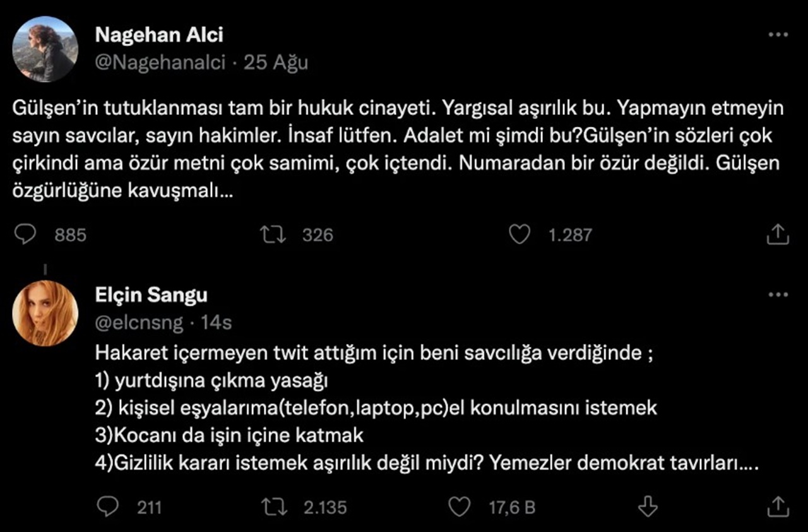The image size is (808, 532).
Task: Open the 14s timestamp permalink
Action: [x=216, y=322]
